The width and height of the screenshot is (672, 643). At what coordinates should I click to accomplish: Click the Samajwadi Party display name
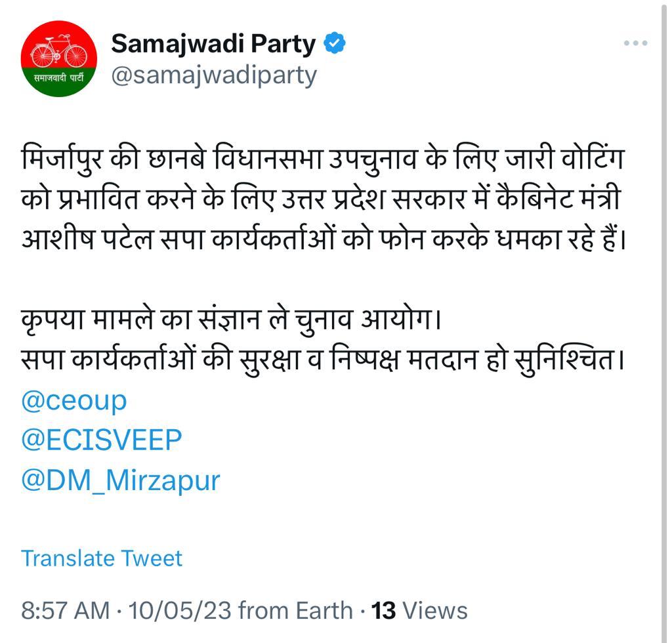click(213, 44)
